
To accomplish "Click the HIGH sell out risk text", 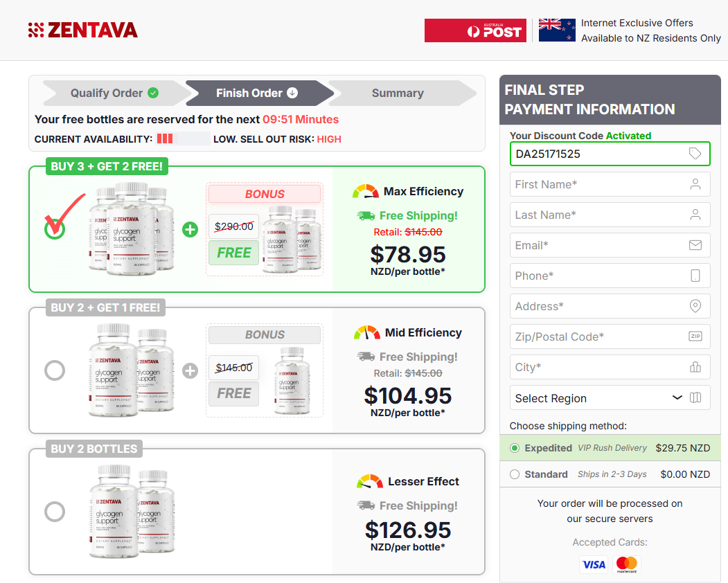I will pos(329,139).
